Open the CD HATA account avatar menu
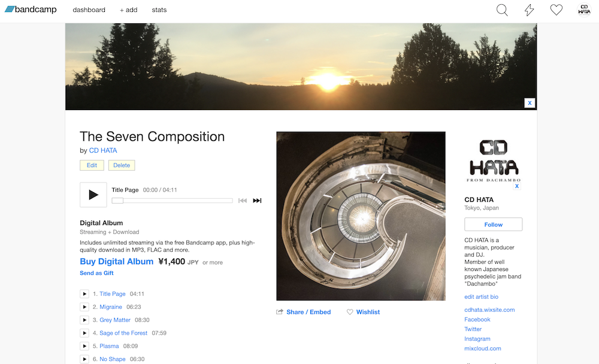Screen dimensions: 599x364 584,10
